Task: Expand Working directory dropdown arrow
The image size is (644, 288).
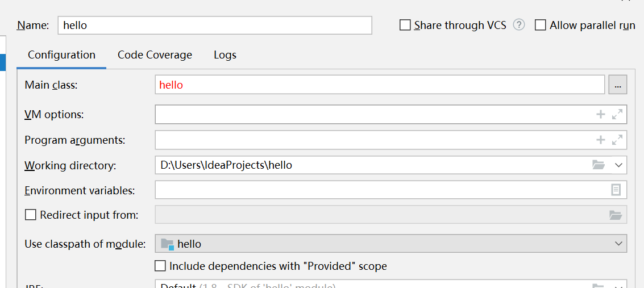Action: pos(619,165)
